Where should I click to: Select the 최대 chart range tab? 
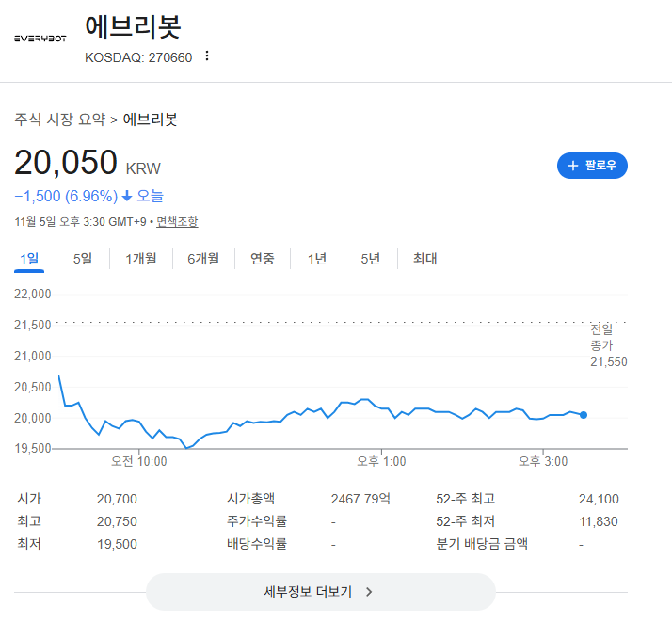[424, 259]
